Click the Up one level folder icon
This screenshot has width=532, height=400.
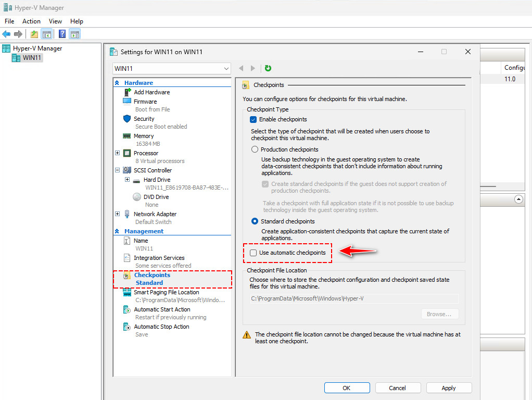pyautogui.click(x=34, y=34)
